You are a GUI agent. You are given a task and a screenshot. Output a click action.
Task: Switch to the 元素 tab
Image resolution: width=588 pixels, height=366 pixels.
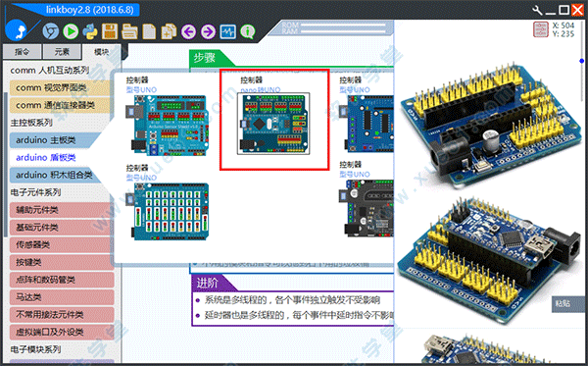pyautogui.click(x=62, y=52)
